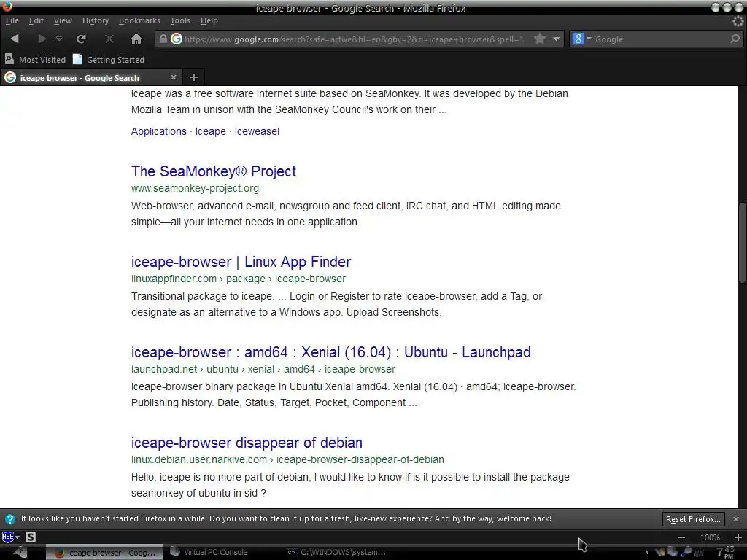Reload the current page
The width and height of the screenshot is (747, 560).
coord(82,39)
